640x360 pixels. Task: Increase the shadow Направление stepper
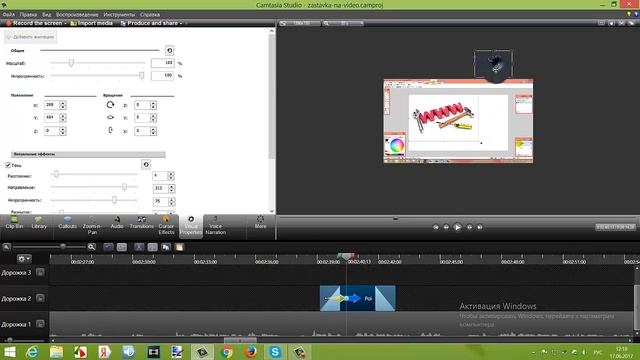click(x=171, y=187)
